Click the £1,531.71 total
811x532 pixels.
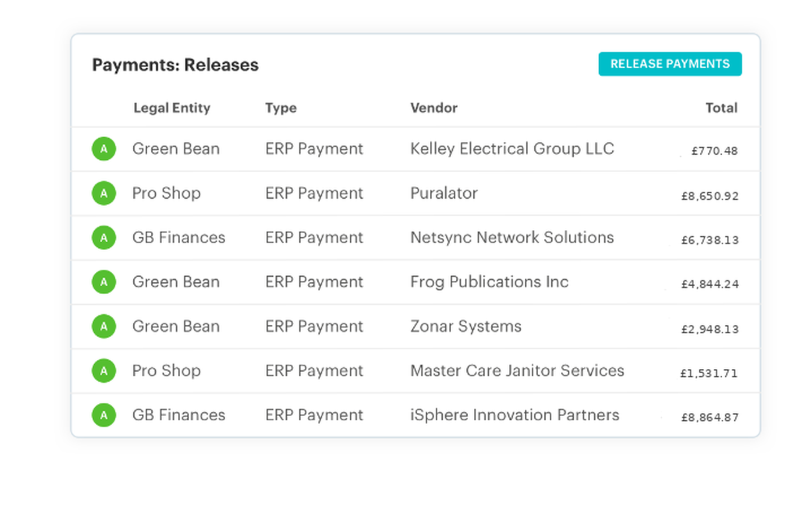709,373
